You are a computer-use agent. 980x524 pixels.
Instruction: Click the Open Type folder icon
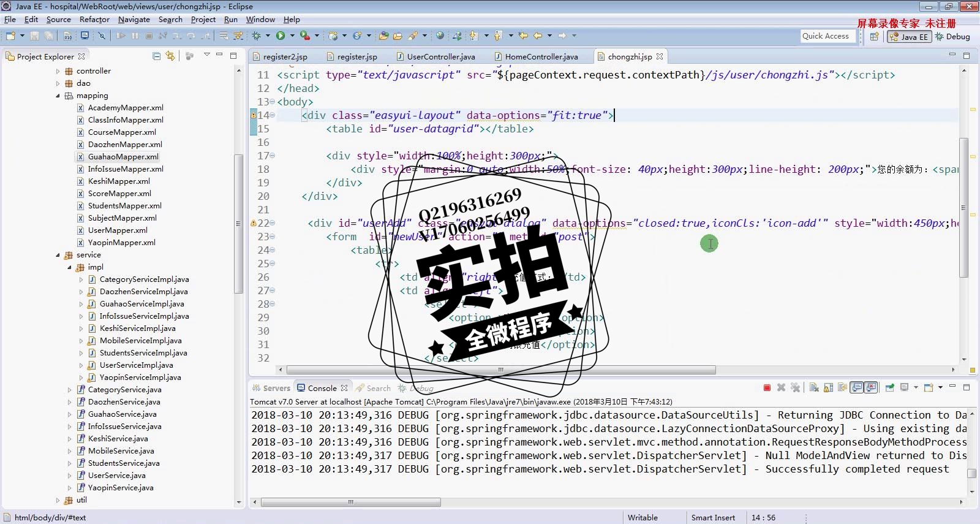383,36
